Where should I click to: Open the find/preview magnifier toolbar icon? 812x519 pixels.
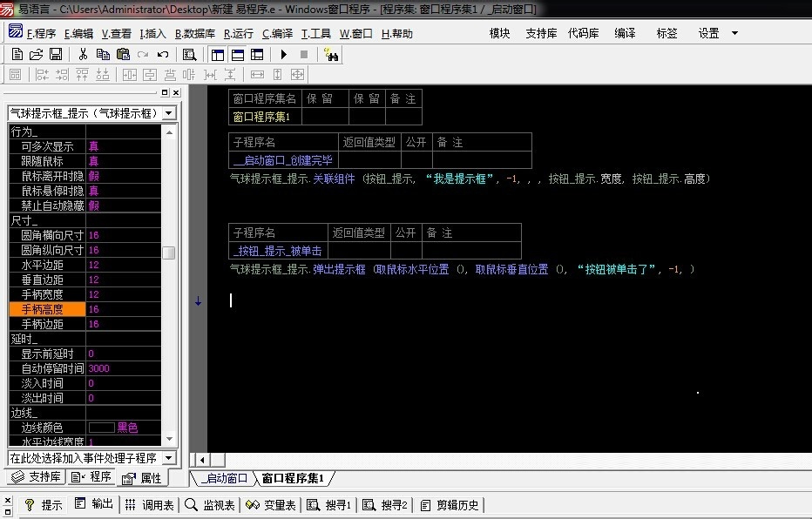[x=190, y=54]
